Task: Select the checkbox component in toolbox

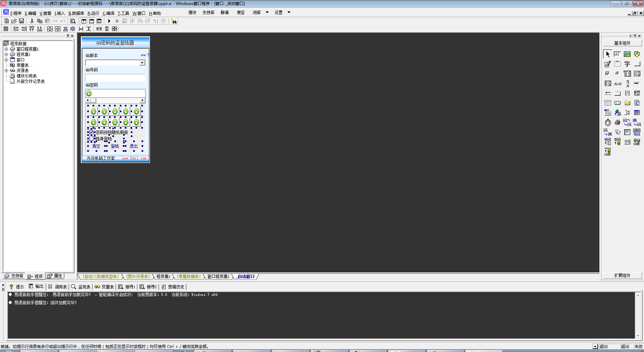Action: point(607,74)
